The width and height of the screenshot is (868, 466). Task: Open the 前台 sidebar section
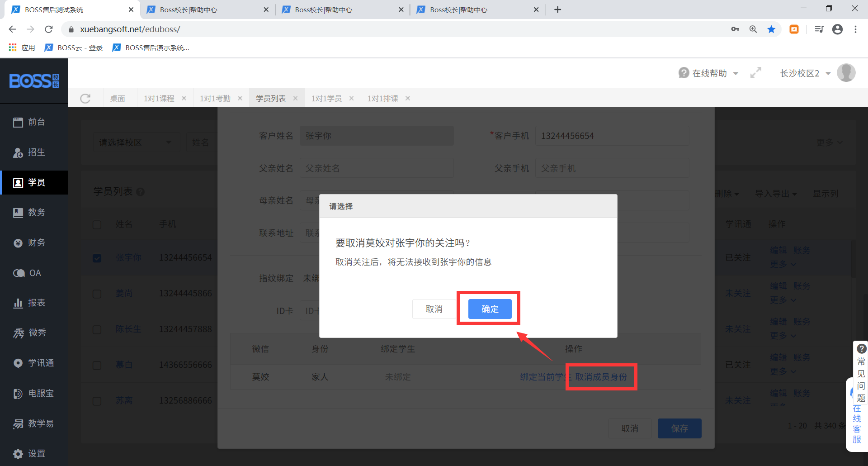point(34,122)
